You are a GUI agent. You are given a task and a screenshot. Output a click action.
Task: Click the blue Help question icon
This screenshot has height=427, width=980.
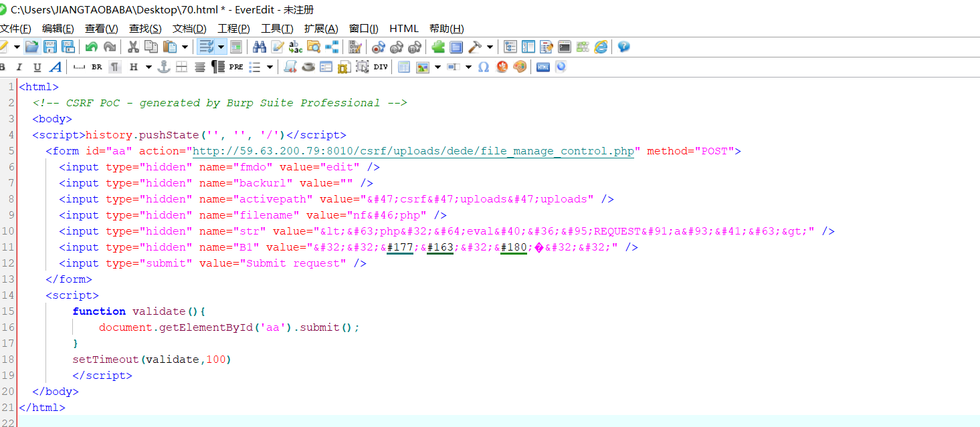(624, 47)
